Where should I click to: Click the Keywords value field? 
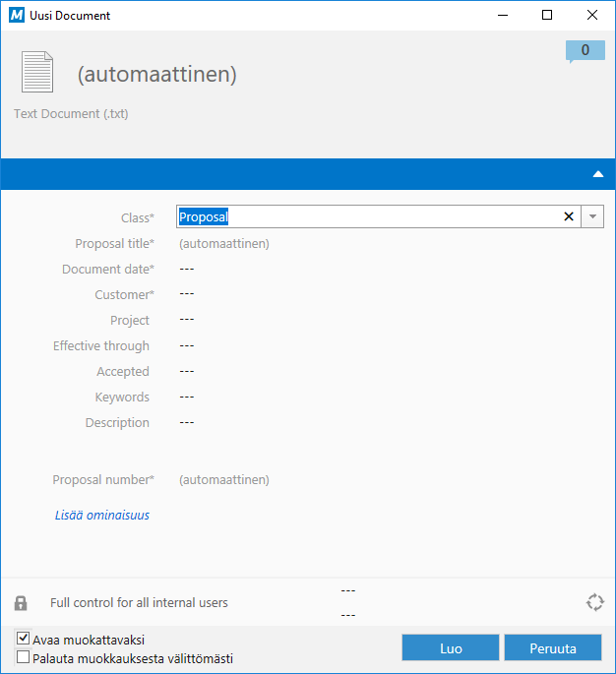coord(187,397)
